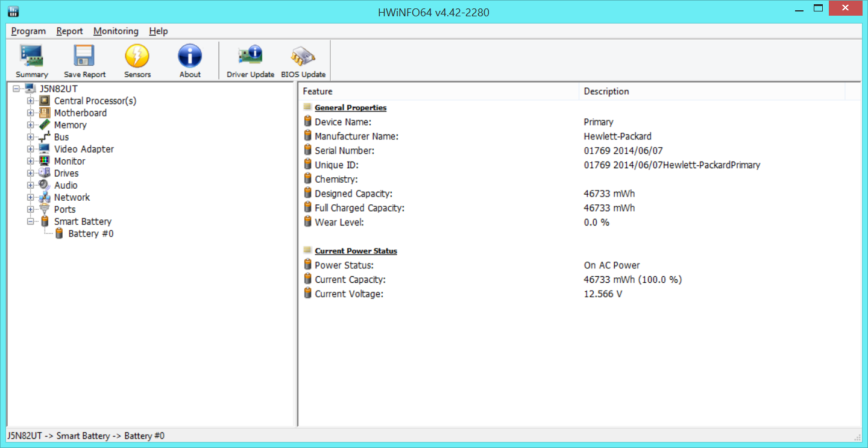
Task: Click the Drives tree icon
Action: [45, 173]
